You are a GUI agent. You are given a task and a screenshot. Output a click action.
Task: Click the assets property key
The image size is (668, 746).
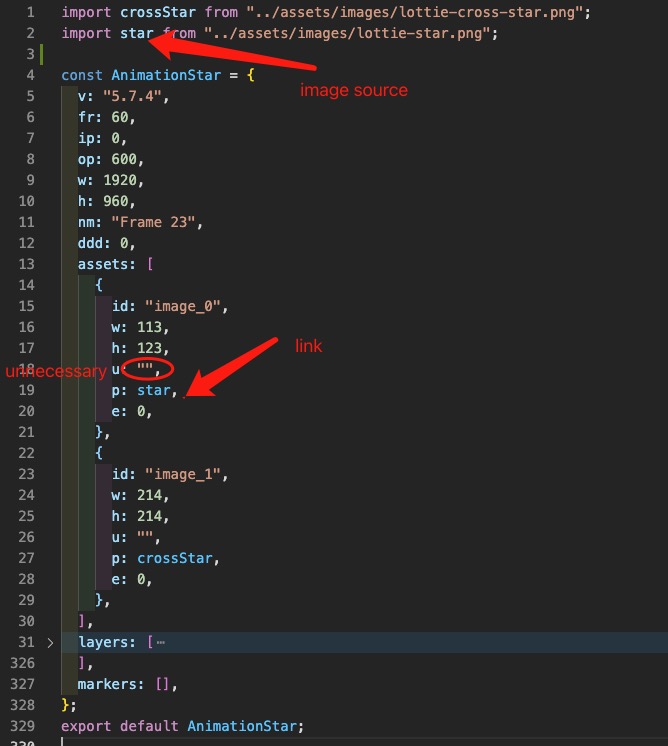(103, 264)
